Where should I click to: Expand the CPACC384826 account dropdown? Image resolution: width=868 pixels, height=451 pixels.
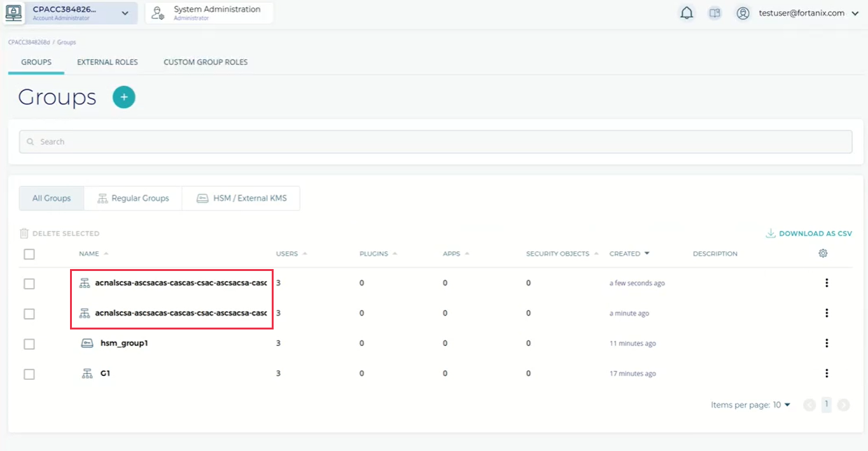(x=125, y=13)
